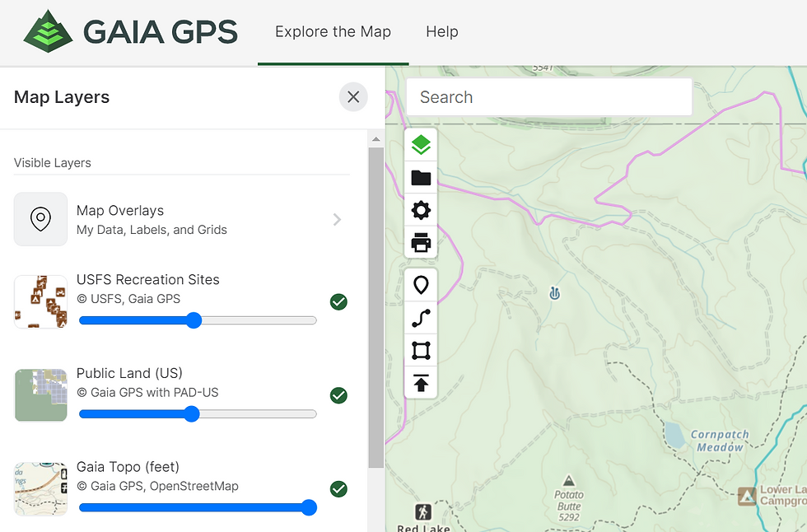Click inside the map Search field
Image resolution: width=807 pixels, height=532 pixels.
[549, 97]
